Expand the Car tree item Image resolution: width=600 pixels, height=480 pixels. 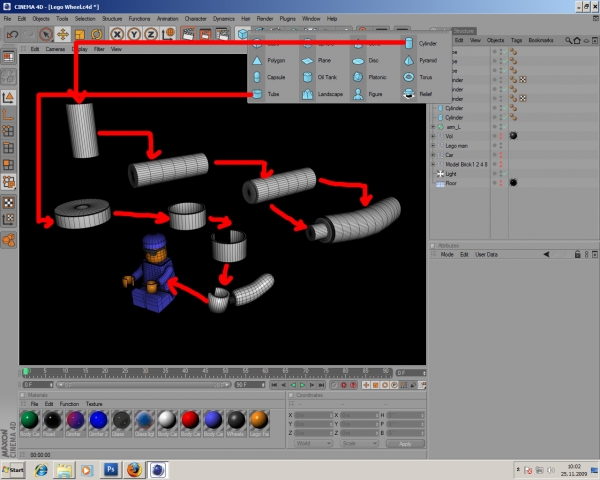coord(433,155)
